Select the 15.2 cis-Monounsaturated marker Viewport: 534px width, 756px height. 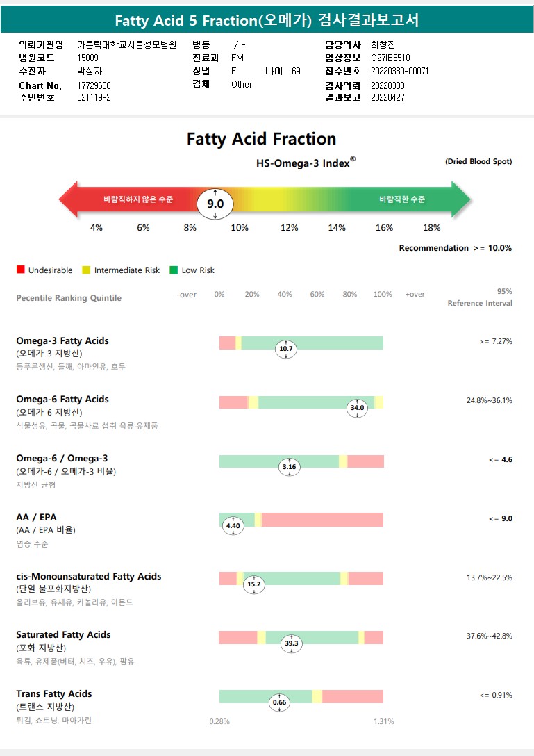[254, 585]
